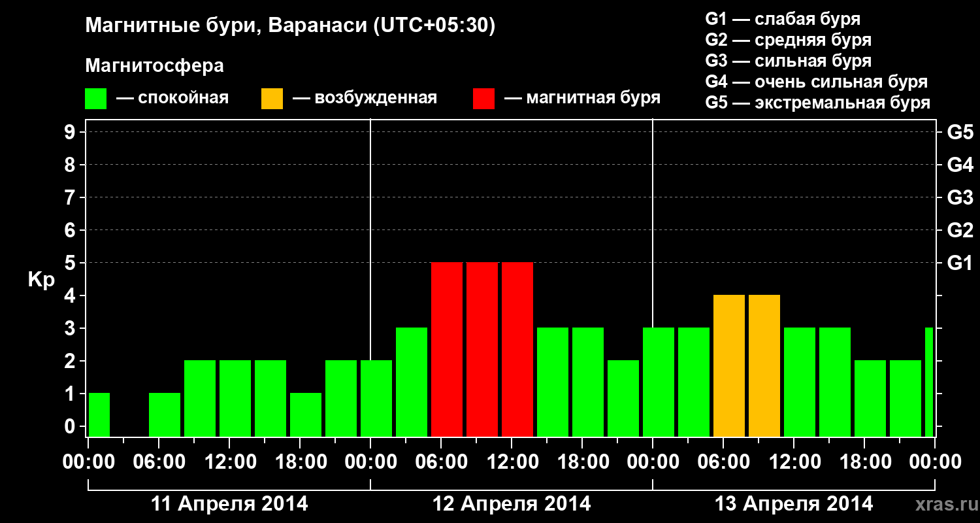Viewport: 980px width, 523px height.
Task: Click the '13 Апреля 2014' date label
Action: (x=794, y=504)
